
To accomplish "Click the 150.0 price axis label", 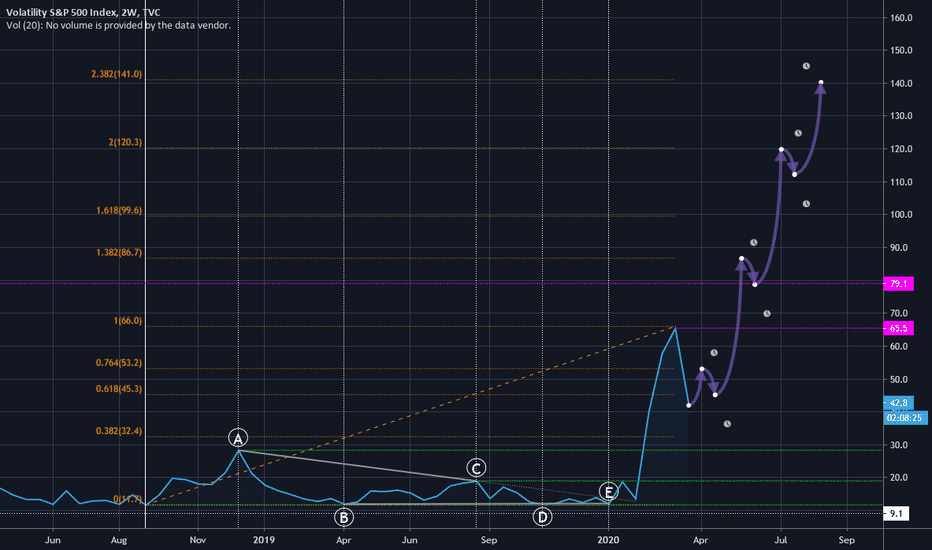I will pos(901,51).
